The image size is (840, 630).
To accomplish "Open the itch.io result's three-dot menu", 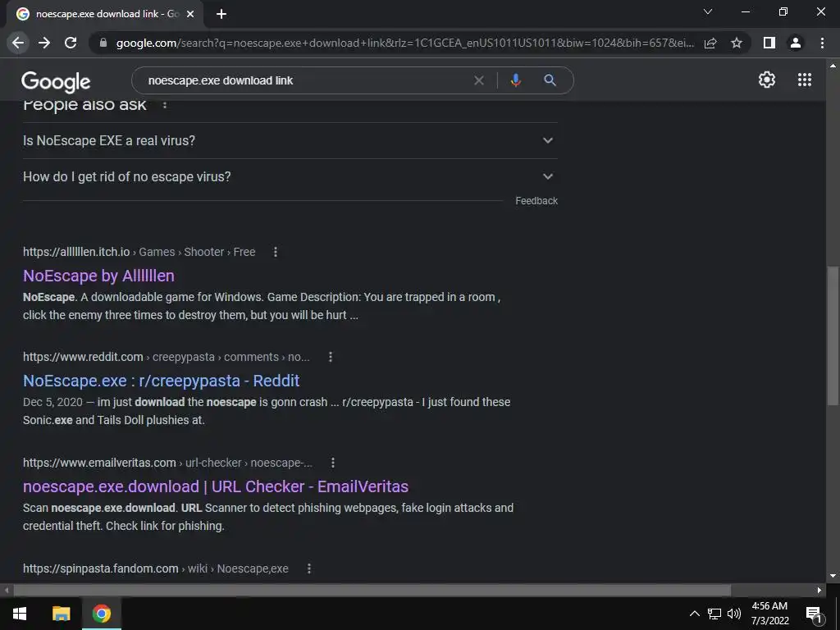I will click(x=276, y=252).
